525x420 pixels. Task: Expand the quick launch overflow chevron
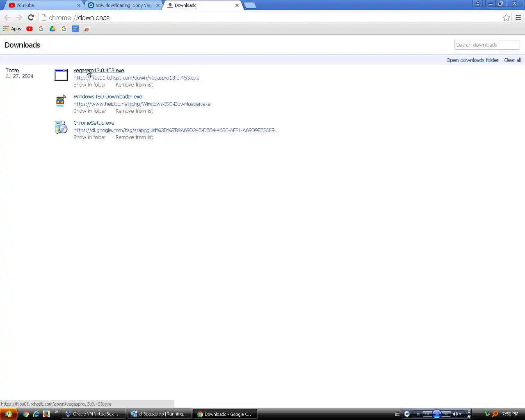click(x=56, y=412)
